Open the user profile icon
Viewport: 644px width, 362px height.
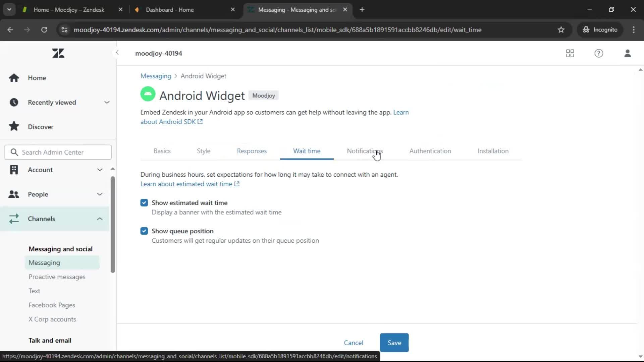628,53
